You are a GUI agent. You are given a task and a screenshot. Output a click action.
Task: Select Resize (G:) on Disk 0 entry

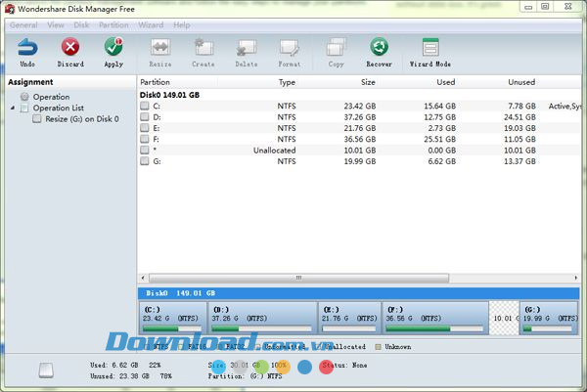point(82,119)
